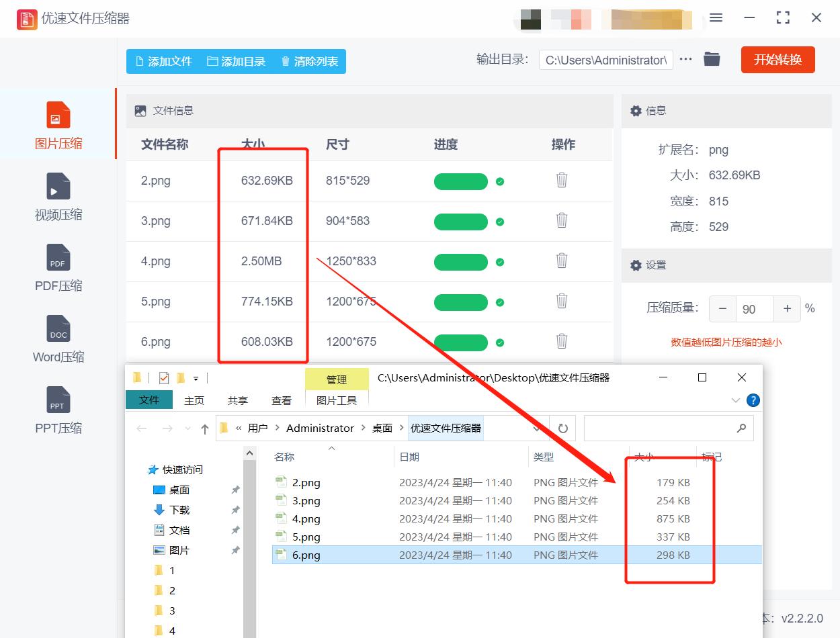Open the PDF压缩 panel

pyautogui.click(x=58, y=269)
